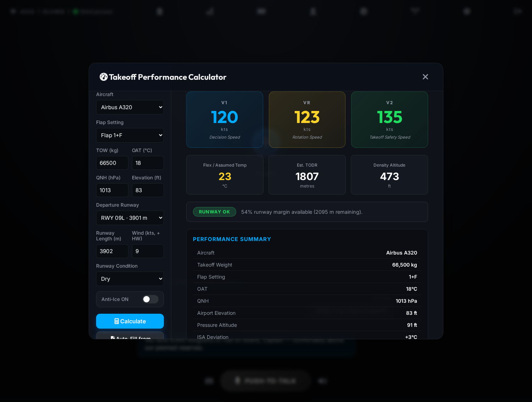Screen dimensions: 532x402
Task: Click the Airport Elevation 83 ft row
Action: (307, 313)
